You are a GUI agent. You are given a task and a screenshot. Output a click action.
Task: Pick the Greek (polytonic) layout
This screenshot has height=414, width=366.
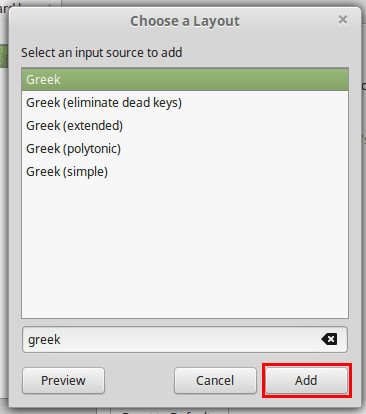(185, 149)
